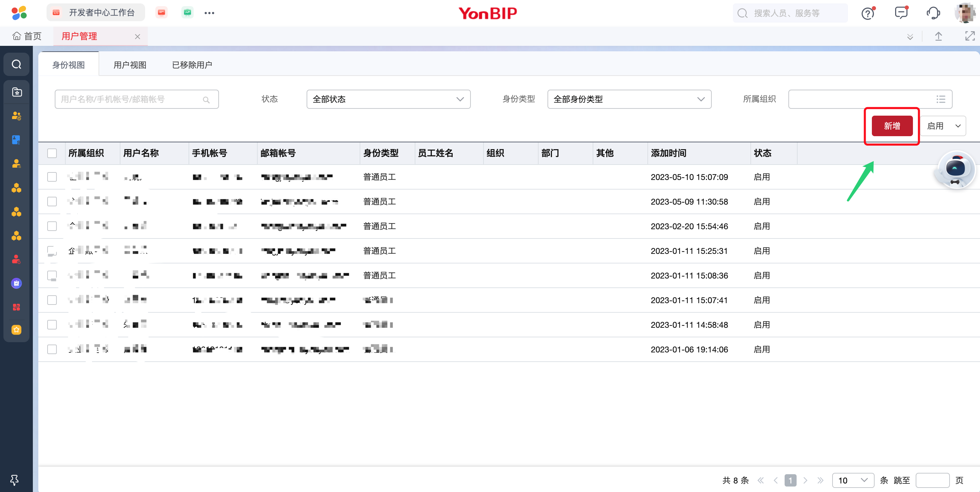Click the fullscreen expand arrows icon
The height and width of the screenshot is (492, 980).
(x=970, y=36)
